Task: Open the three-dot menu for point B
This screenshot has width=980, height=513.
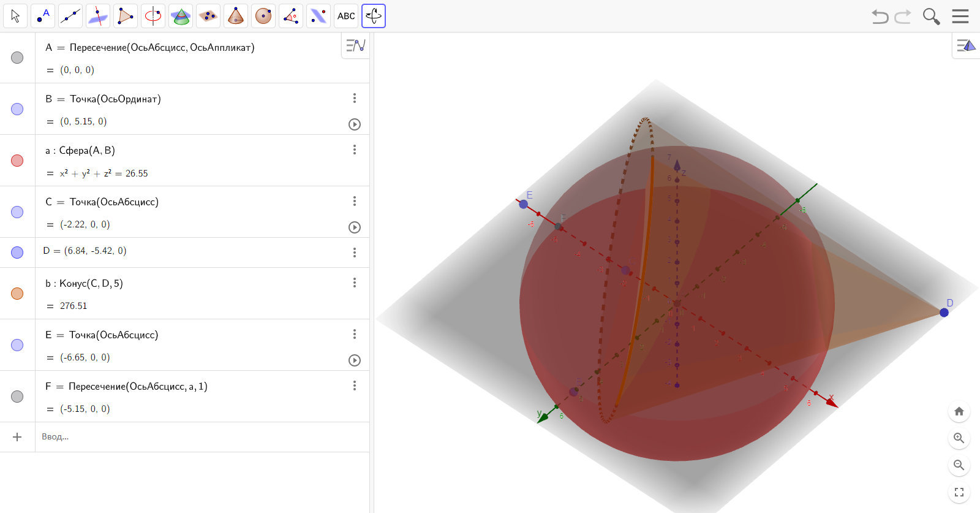Action: tap(355, 98)
